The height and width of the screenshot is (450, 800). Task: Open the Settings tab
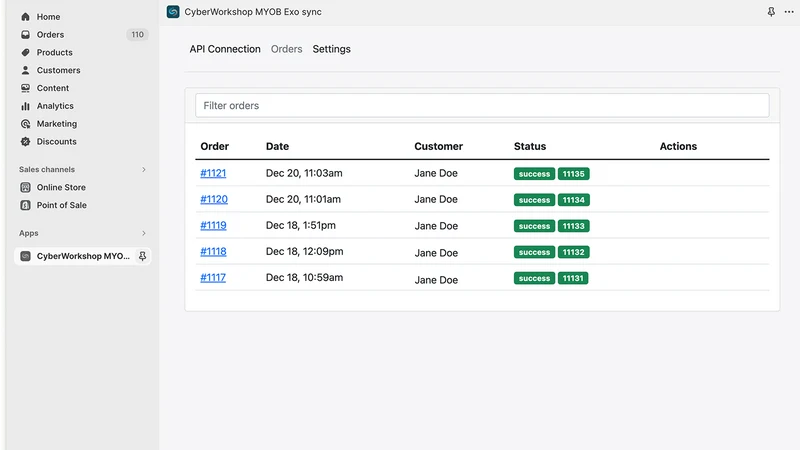point(332,49)
